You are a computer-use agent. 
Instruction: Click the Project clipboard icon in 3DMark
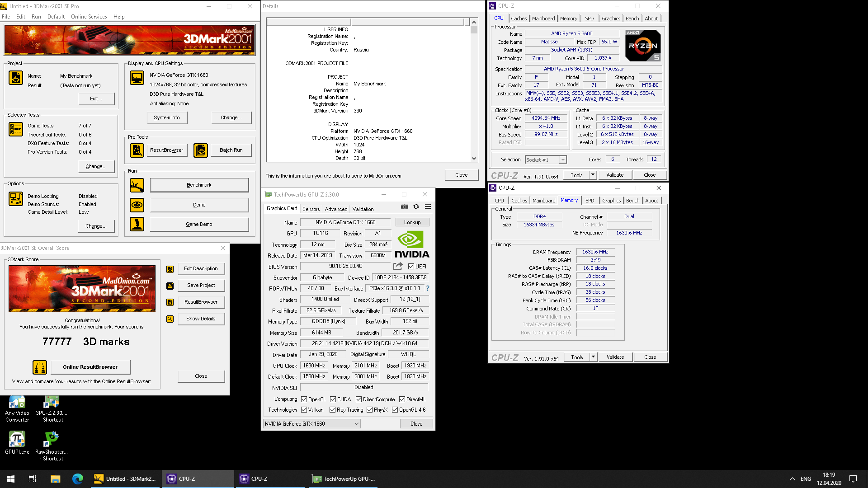pyautogui.click(x=16, y=78)
